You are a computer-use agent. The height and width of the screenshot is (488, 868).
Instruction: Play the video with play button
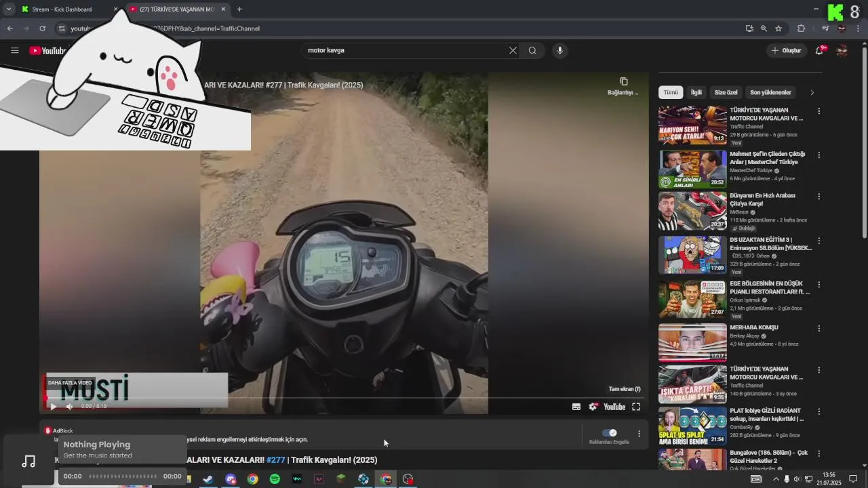53,407
